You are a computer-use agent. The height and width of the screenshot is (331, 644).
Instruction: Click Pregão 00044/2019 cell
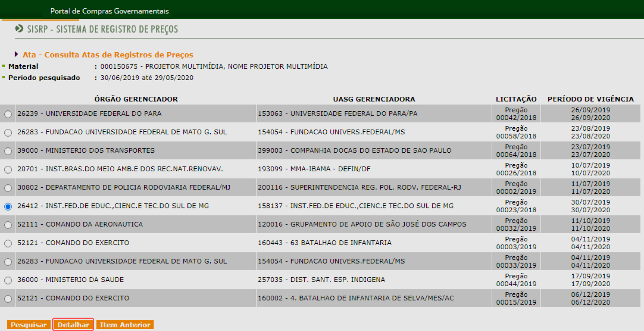click(516, 280)
